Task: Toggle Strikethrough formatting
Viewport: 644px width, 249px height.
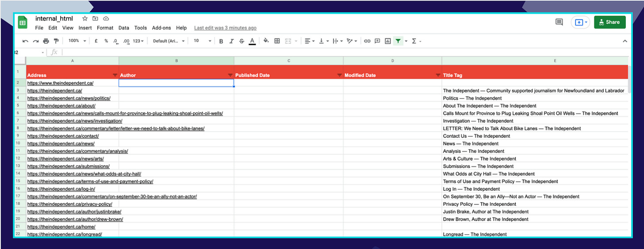Action: pos(241,41)
